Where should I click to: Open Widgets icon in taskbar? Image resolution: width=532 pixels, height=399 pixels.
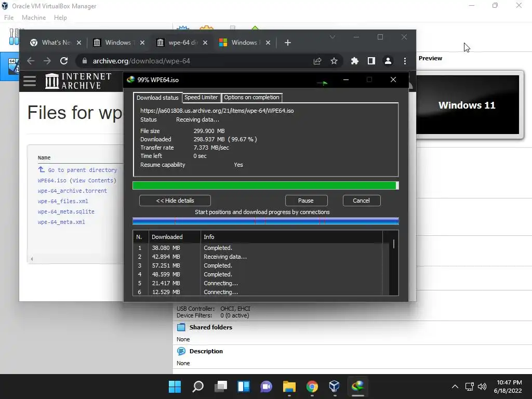[x=244, y=386]
